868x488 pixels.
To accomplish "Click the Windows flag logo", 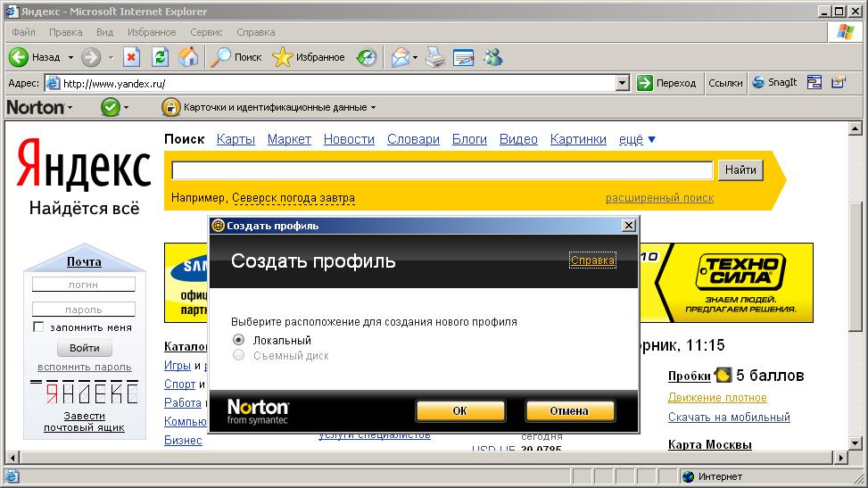I will pyautogui.click(x=846, y=32).
